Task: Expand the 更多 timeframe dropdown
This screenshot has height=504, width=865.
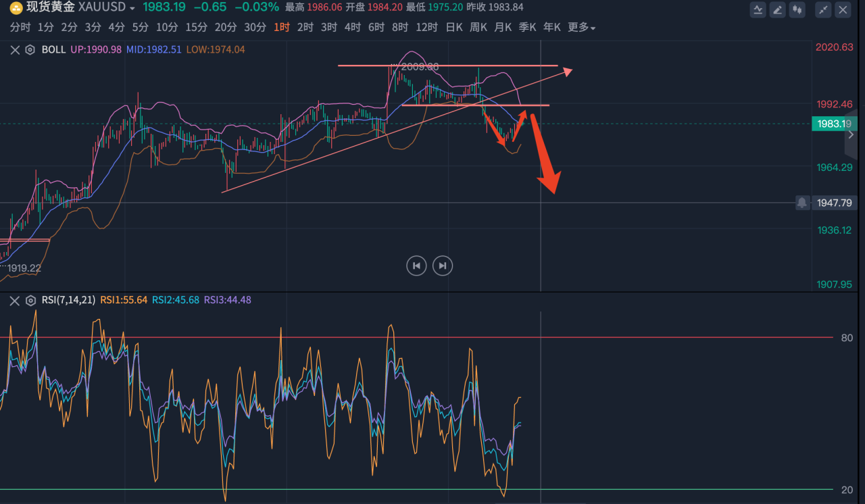Action: [582, 28]
